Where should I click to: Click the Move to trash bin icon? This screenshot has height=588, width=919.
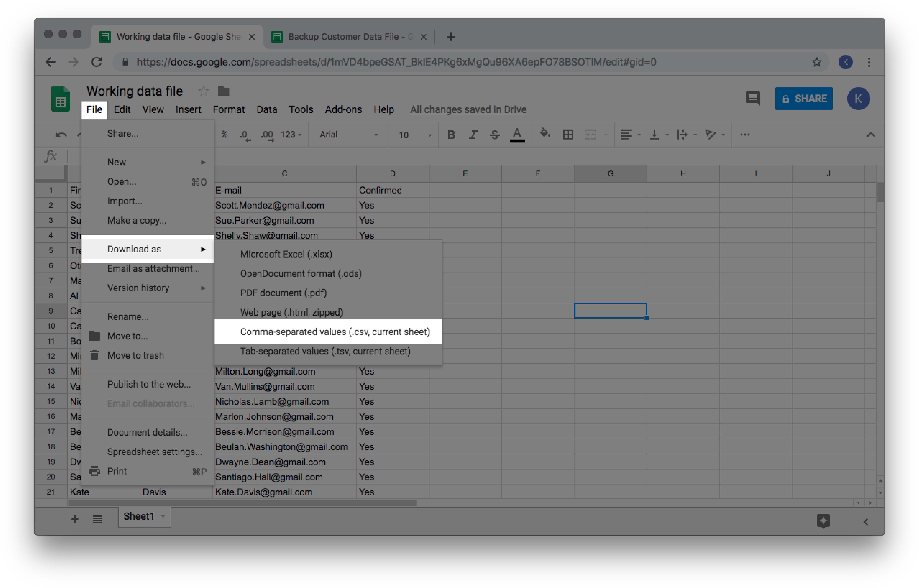coord(94,355)
